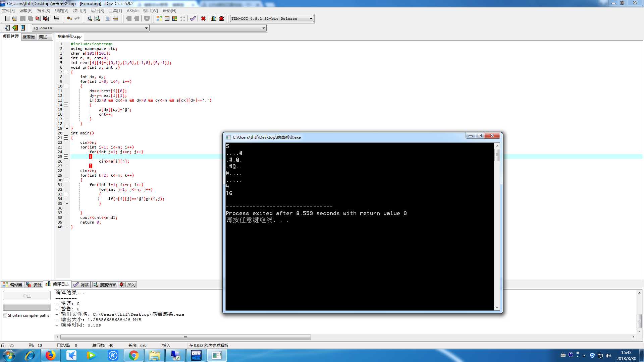Screen dimensions: 644x362
Task: Click the Redo arrow icon
Action: 77,18
